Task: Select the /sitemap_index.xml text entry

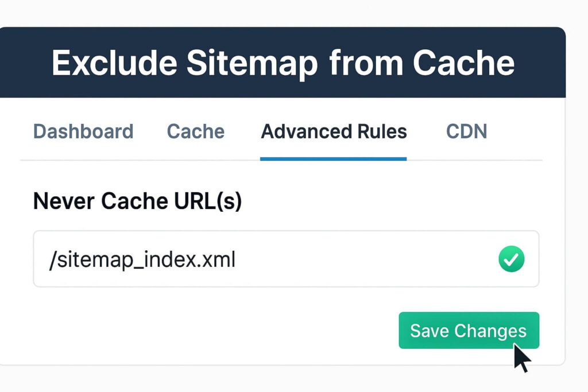Action: 142,259
